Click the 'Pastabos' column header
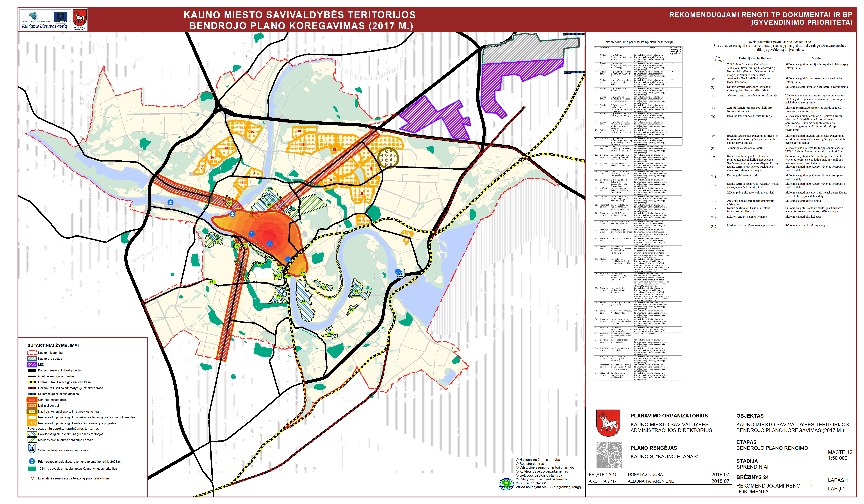The height and width of the screenshot is (504, 864). pyautogui.click(x=817, y=58)
